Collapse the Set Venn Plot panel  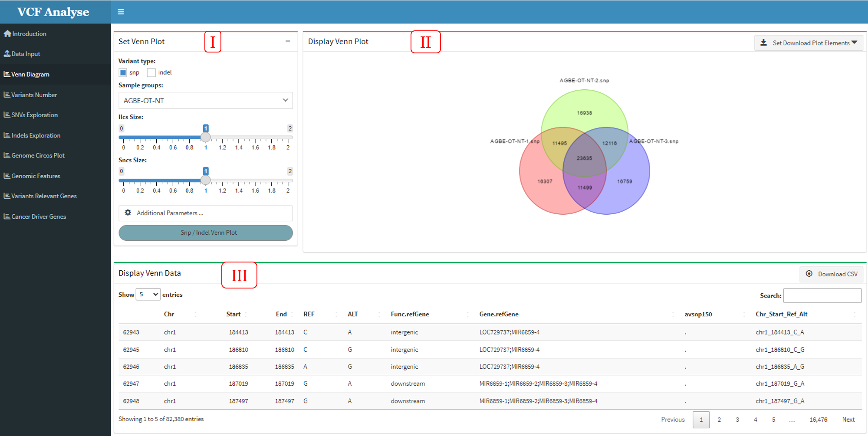tap(288, 41)
